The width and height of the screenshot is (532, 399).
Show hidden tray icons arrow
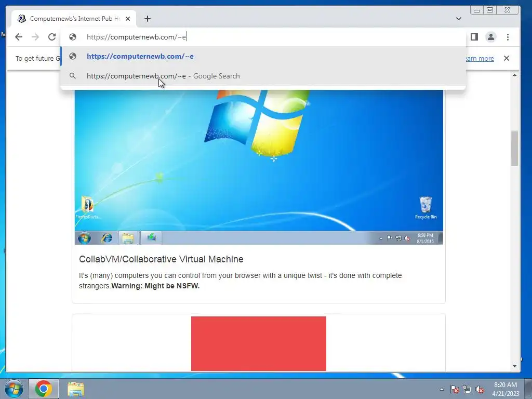coord(442,389)
